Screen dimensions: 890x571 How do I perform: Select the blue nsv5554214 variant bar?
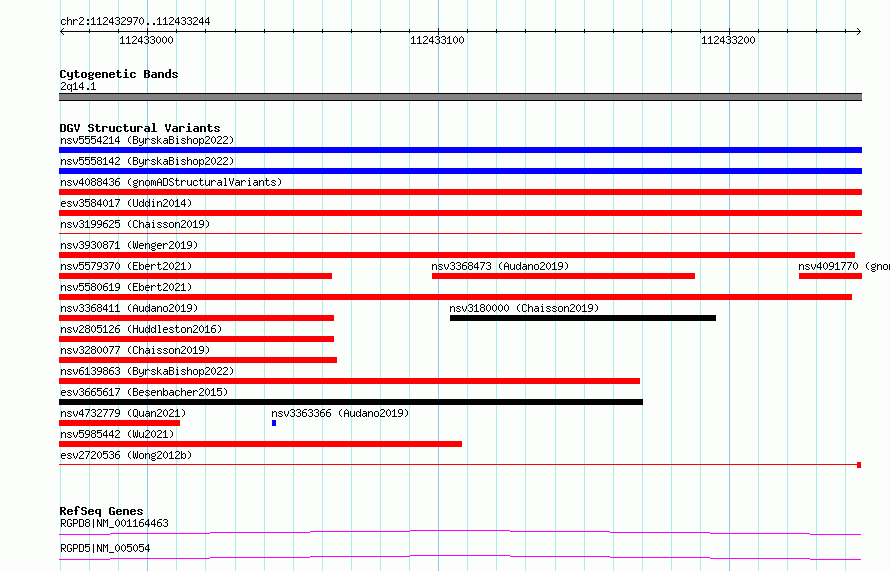(x=460, y=150)
